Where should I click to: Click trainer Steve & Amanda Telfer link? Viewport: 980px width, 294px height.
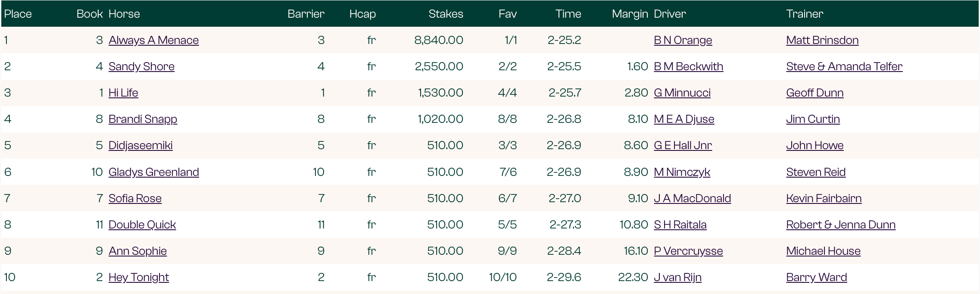(844, 66)
